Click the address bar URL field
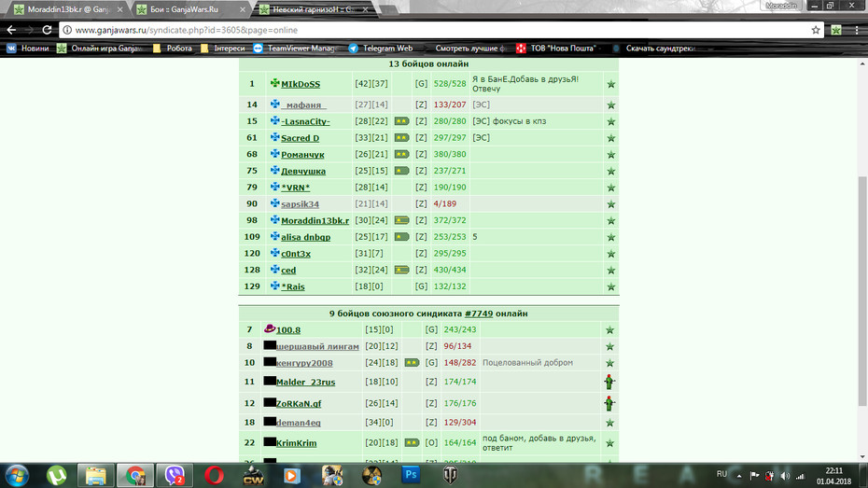This screenshot has width=868, height=488. point(441,30)
